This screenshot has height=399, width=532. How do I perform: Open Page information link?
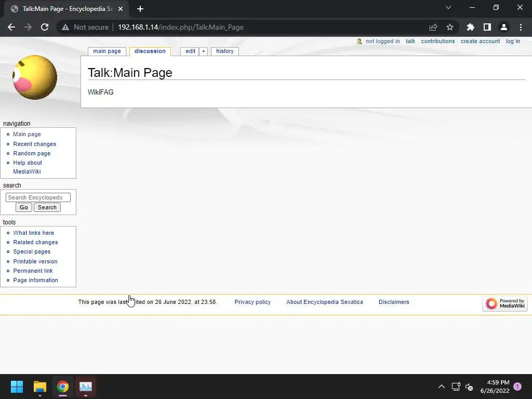[x=36, y=280]
